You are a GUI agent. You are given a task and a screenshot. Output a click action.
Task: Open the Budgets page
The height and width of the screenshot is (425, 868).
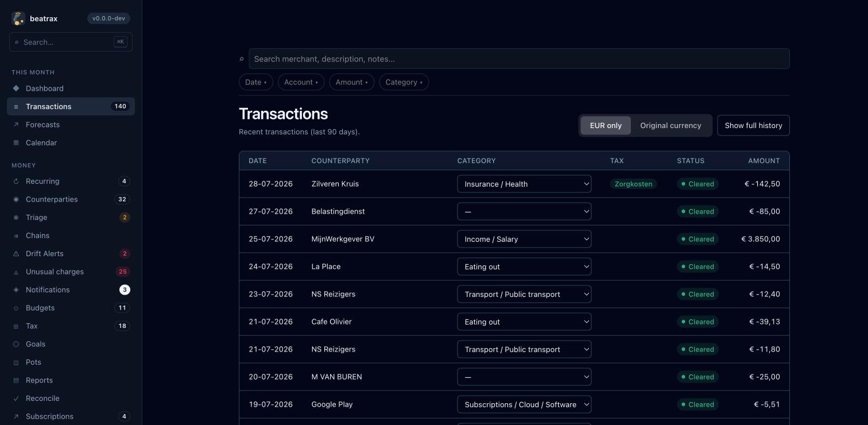(71, 308)
